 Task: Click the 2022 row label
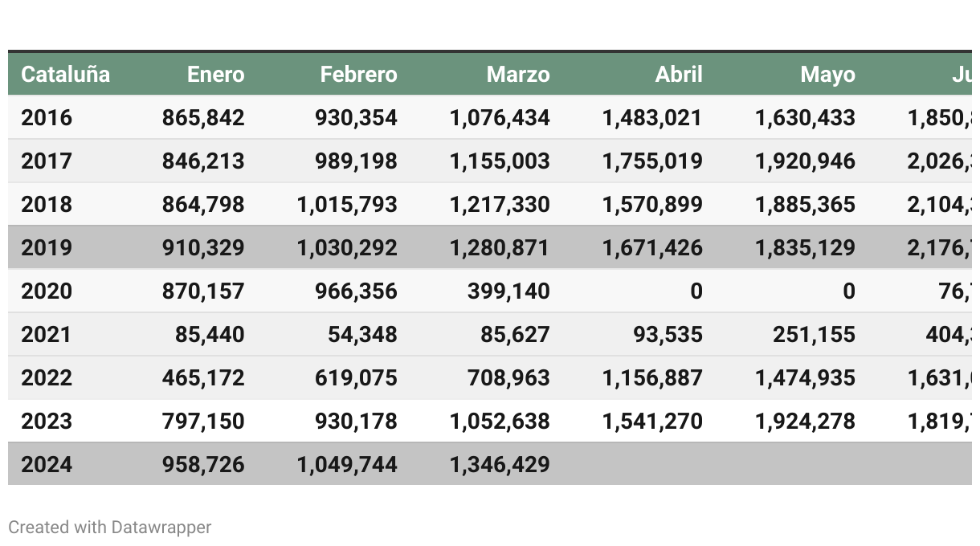pos(47,377)
